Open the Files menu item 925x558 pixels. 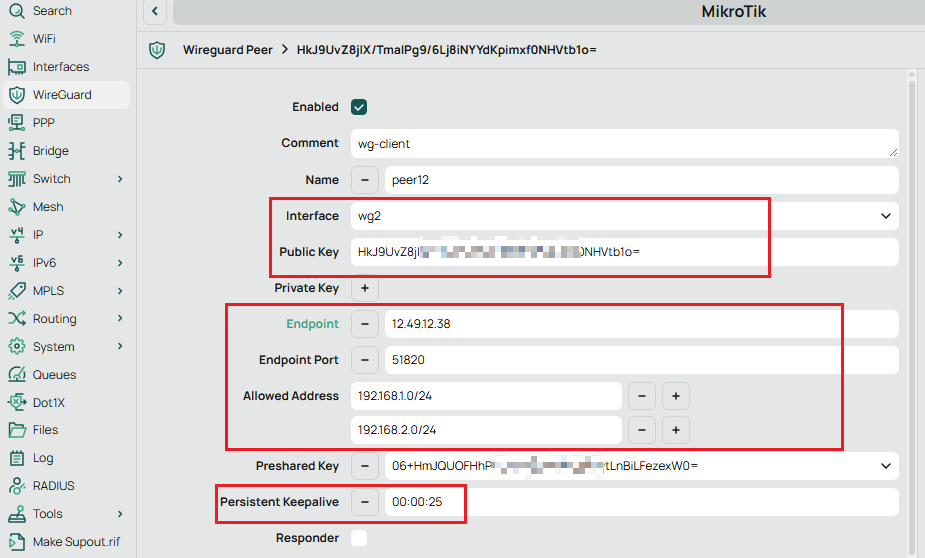(66, 430)
